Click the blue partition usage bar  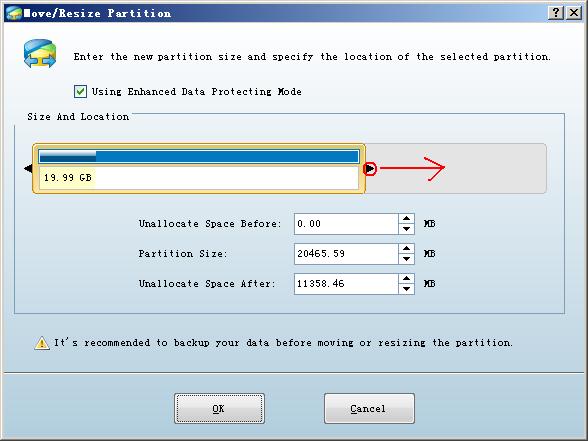[x=199, y=156]
